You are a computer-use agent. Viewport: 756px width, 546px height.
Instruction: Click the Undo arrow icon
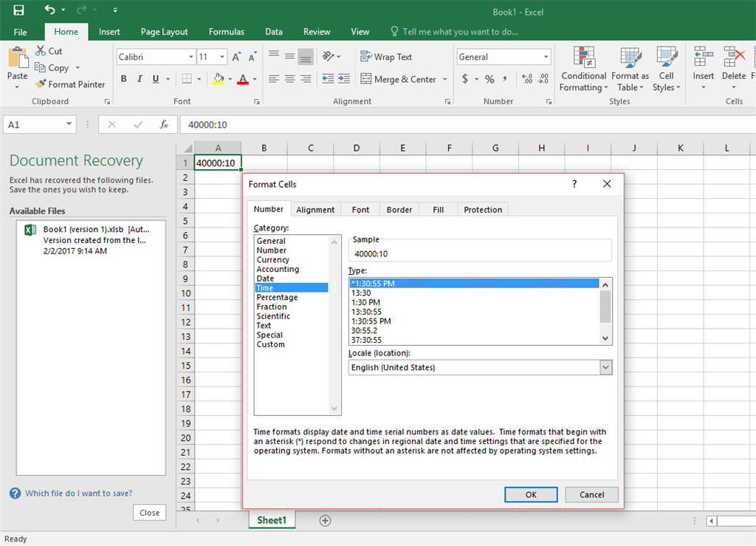point(49,9)
